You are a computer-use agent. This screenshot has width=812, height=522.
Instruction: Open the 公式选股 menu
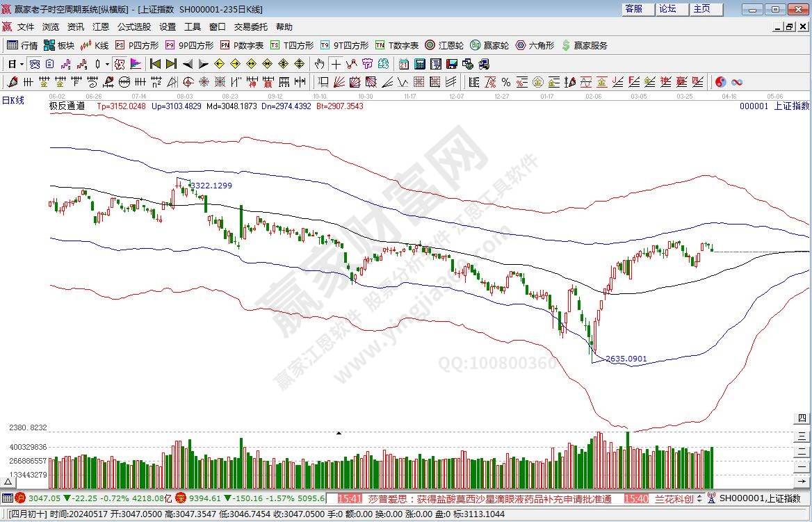coord(134,27)
